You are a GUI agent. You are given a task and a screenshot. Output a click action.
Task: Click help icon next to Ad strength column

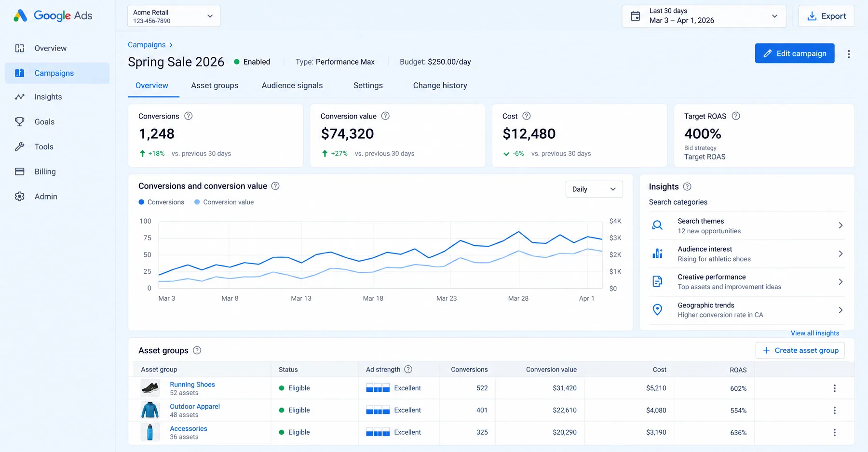(x=408, y=370)
